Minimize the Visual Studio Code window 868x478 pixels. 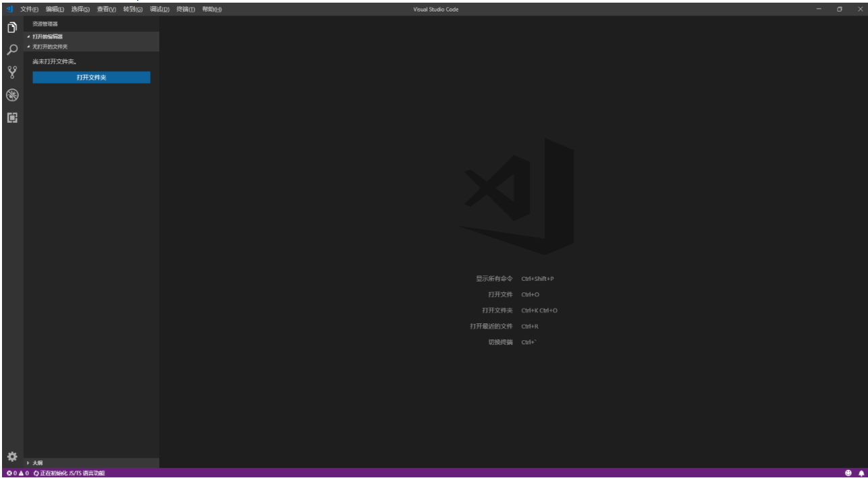point(819,9)
